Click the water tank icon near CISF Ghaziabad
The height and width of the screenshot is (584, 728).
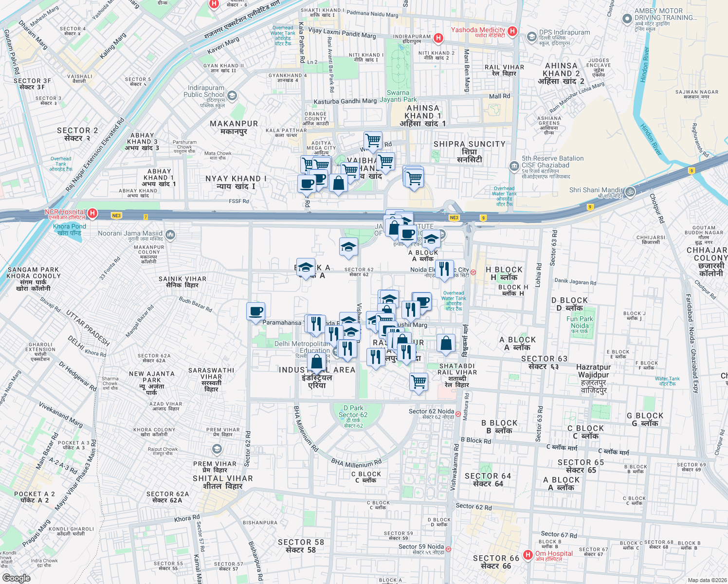(x=513, y=166)
